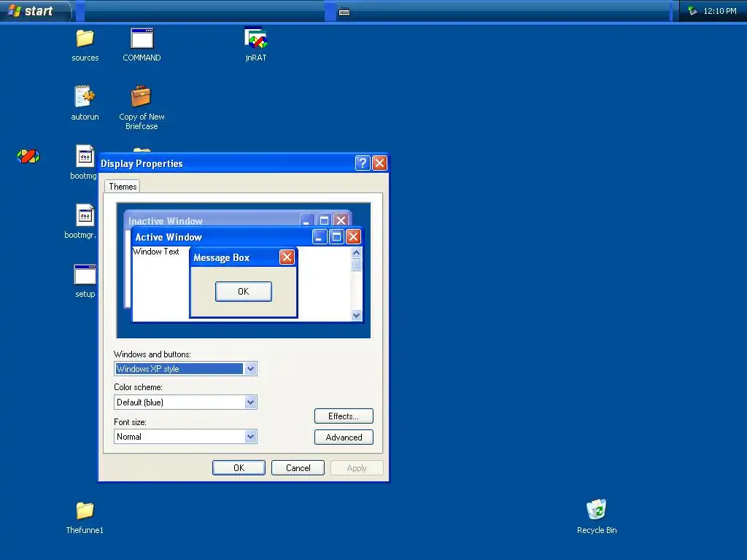
Task: Click the Window Text label in preview
Action: point(156,252)
